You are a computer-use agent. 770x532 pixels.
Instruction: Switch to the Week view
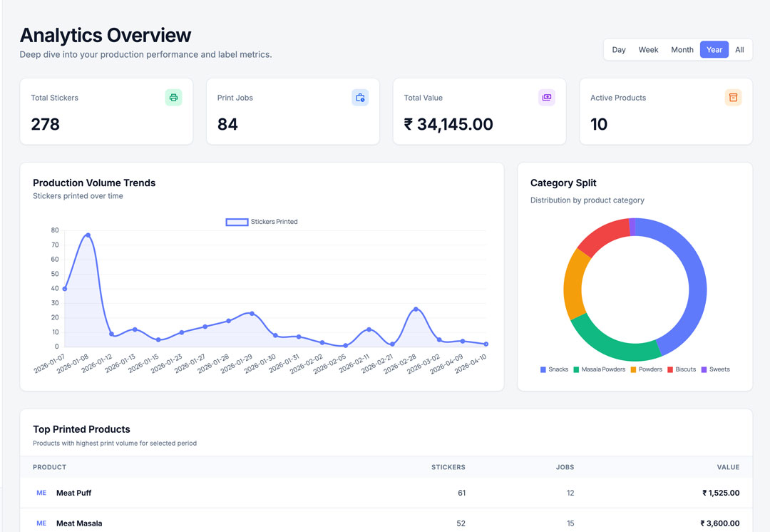648,49
